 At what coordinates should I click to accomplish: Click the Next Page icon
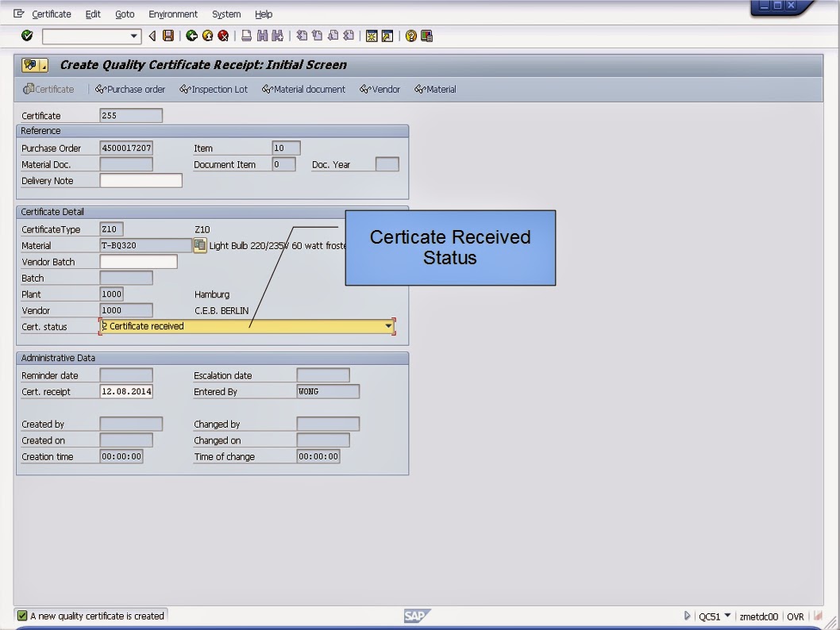[333, 36]
